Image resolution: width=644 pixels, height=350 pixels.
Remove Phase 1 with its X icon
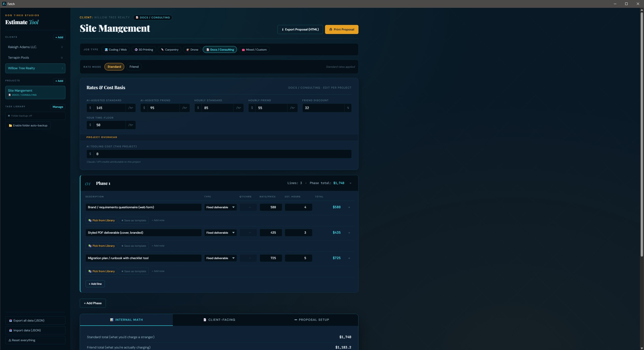click(x=350, y=183)
